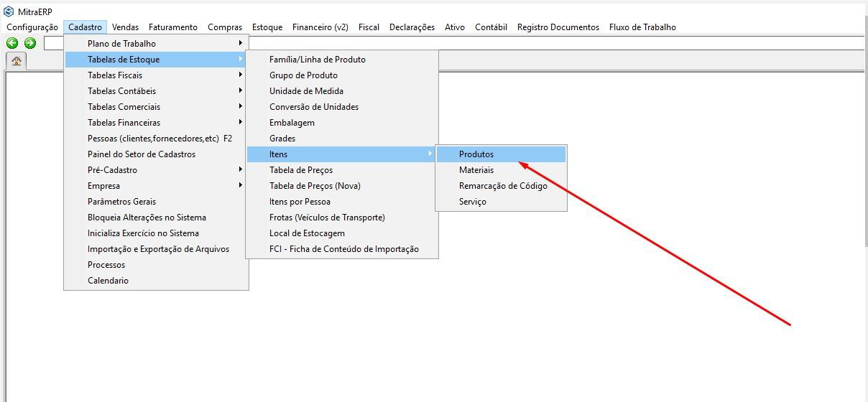
Task: Select Serviço from the submenu
Action: pos(473,202)
